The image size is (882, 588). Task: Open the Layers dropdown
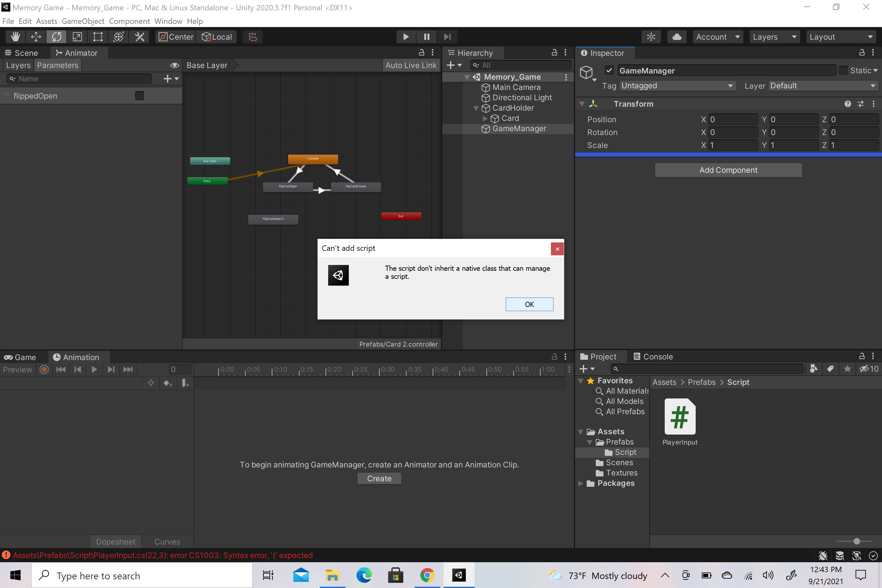point(774,37)
